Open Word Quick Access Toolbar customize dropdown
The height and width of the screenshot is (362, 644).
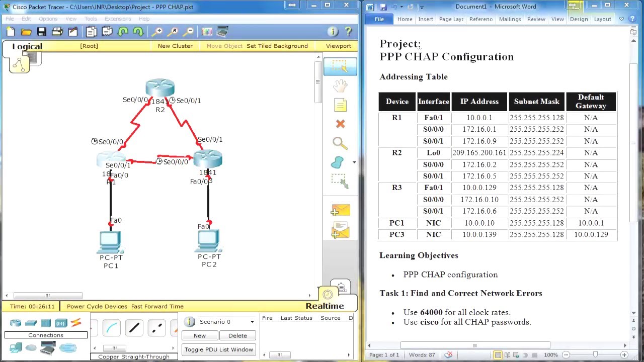422,7
